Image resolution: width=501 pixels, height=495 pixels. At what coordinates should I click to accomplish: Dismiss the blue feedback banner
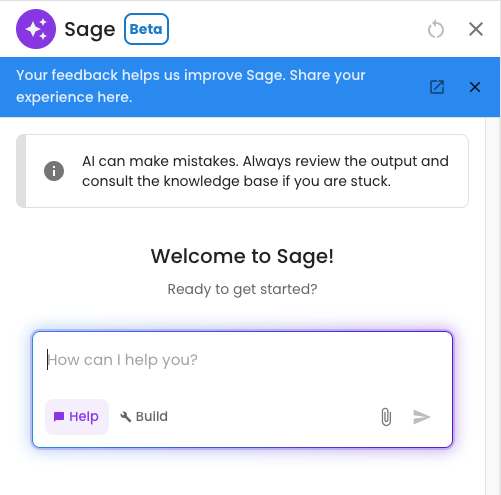(x=475, y=87)
